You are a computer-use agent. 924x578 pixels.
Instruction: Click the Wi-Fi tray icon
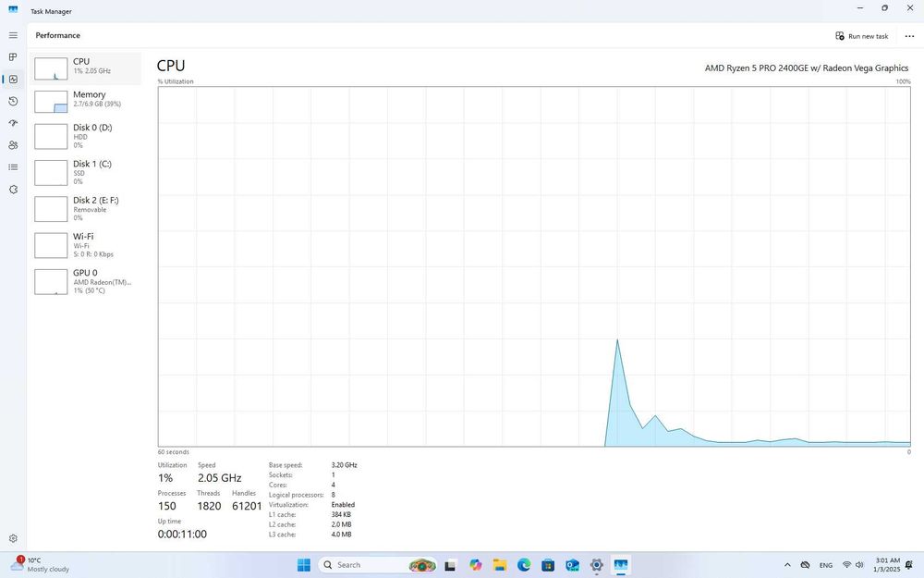pyautogui.click(x=846, y=565)
